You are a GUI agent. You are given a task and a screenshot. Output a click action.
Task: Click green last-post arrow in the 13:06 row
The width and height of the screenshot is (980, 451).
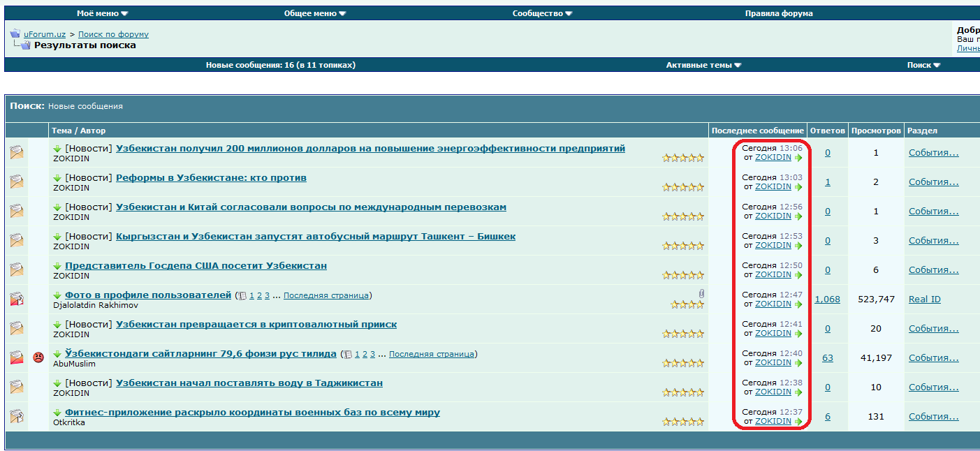click(x=798, y=158)
